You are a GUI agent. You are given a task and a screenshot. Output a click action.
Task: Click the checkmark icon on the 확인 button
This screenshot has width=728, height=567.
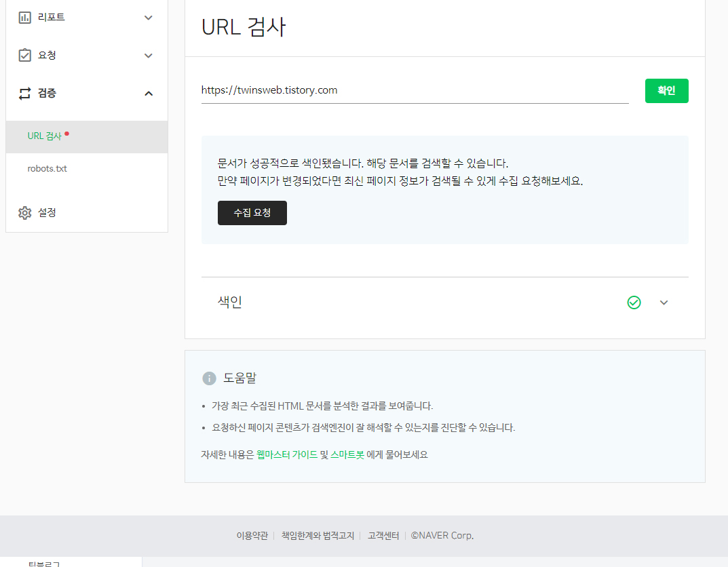[666, 90]
